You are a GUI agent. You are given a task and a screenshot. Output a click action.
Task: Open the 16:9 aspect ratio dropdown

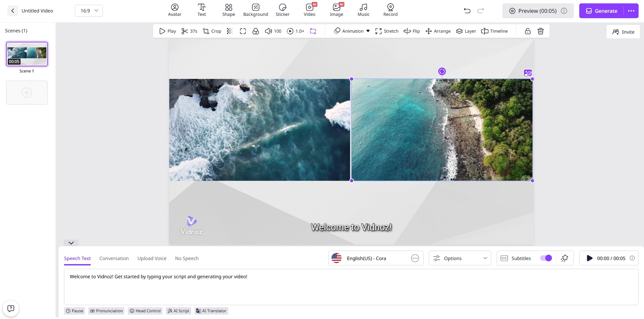[x=88, y=10]
